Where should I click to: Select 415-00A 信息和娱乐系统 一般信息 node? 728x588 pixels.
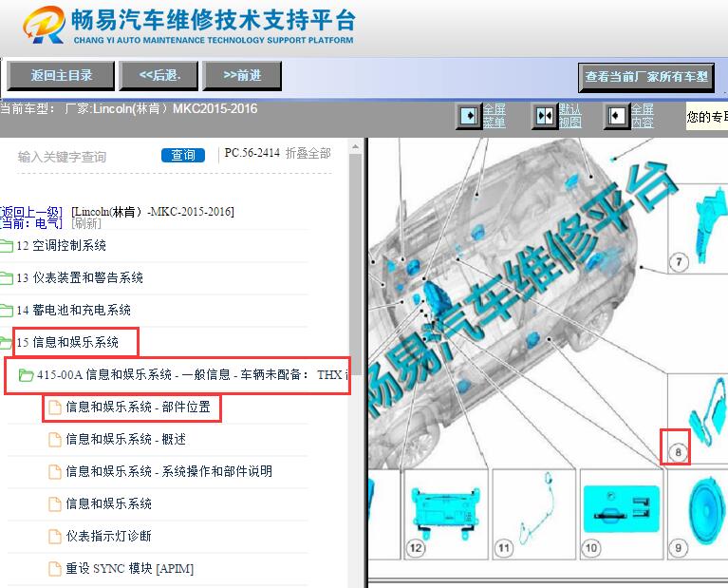point(192,374)
